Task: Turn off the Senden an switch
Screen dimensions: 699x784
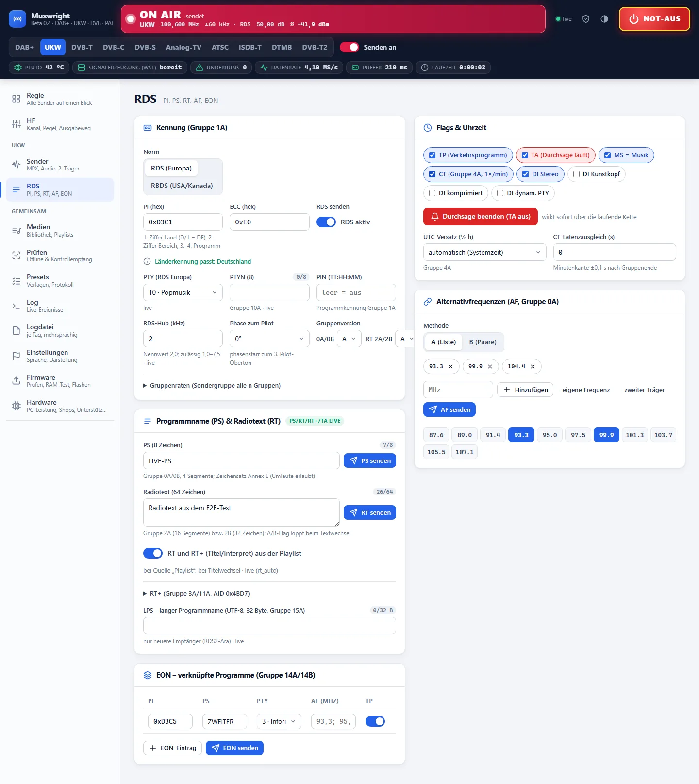Action: [349, 47]
